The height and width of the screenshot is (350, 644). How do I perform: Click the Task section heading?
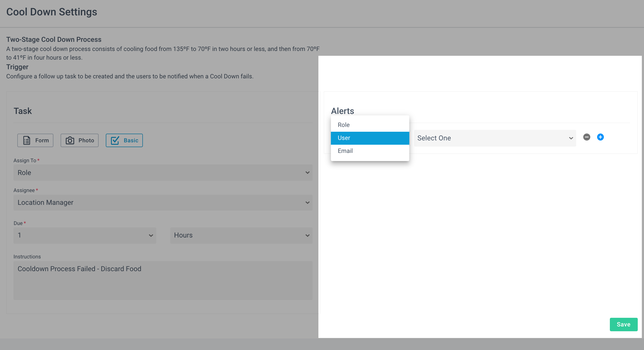pyautogui.click(x=23, y=111)
